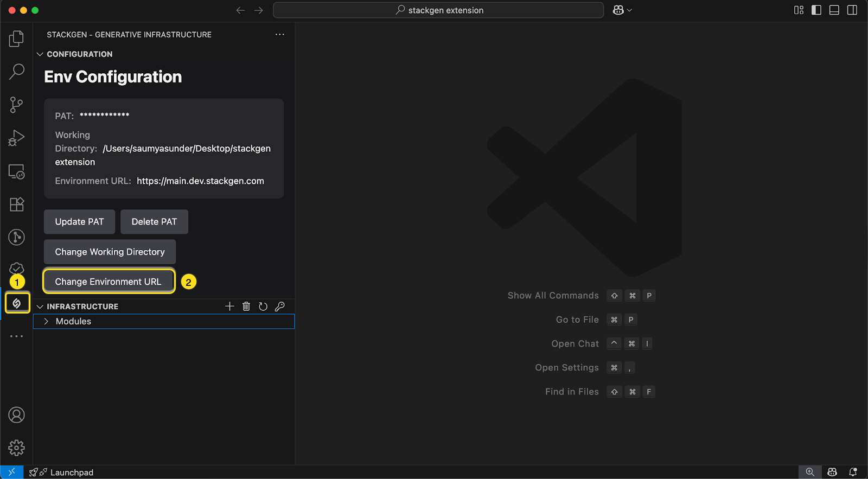Viewport: 868px width, 479px height.
Task: Click the zoom magnifier in status bar
Action: click(x=810, y=472)
